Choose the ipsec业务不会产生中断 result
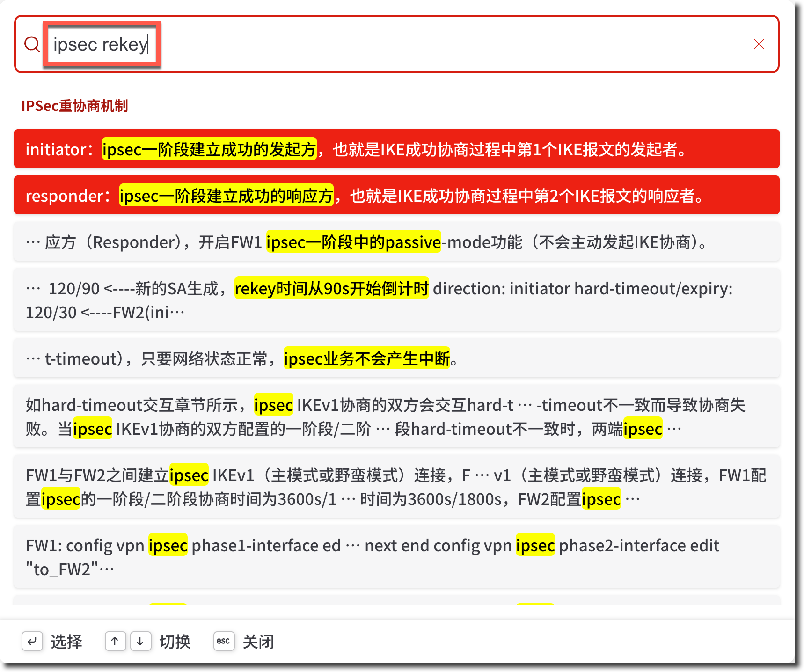The width and height of the screenshot is (804, 672). [x=396, y=358]
